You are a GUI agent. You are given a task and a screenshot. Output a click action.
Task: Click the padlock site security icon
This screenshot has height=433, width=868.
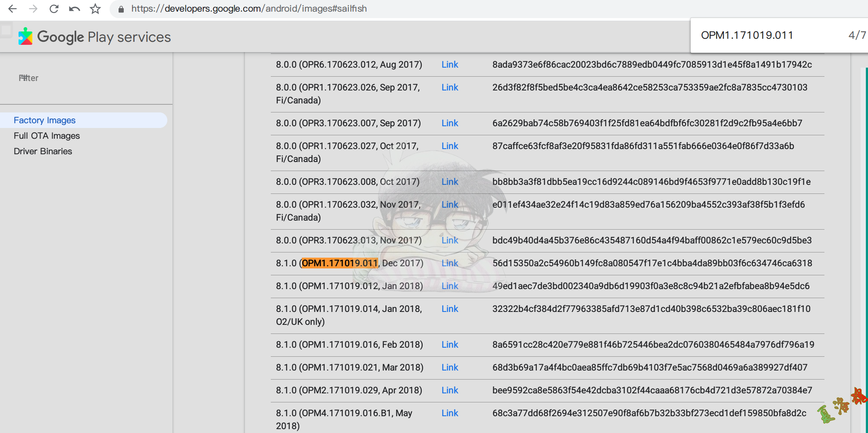121,9
